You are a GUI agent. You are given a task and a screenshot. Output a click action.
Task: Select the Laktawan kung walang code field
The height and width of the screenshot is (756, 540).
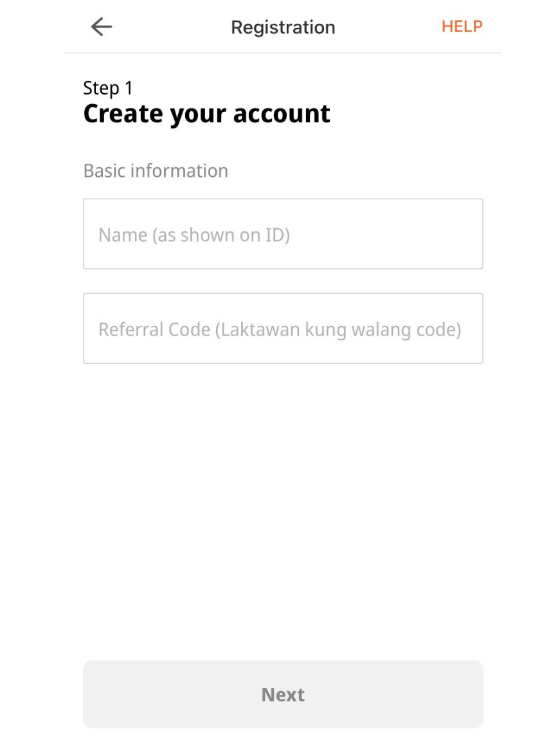pos(283,328)
